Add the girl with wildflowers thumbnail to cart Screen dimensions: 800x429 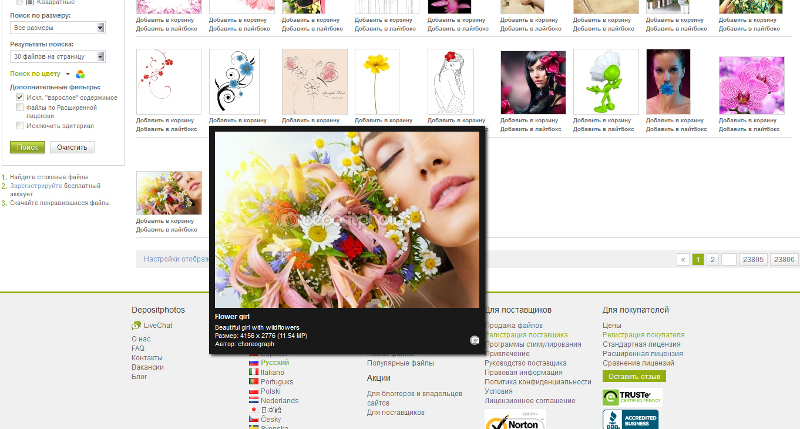(x=165, y=221)
